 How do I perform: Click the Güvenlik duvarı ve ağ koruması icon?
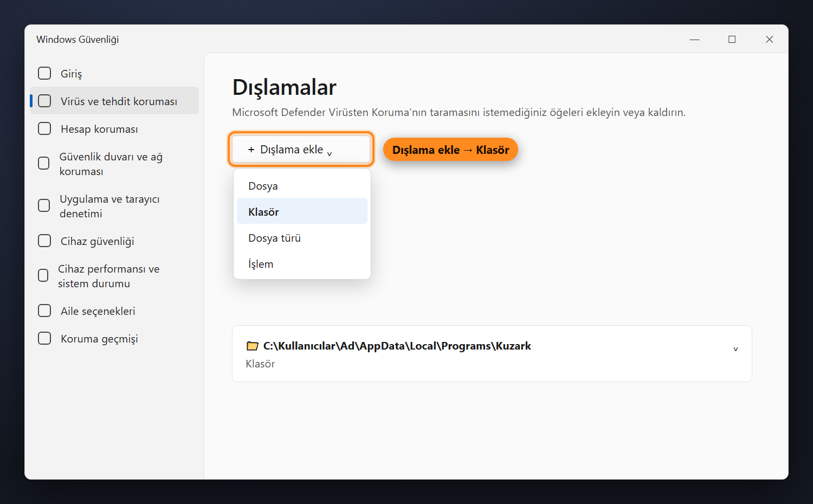[x=44, y=163]
